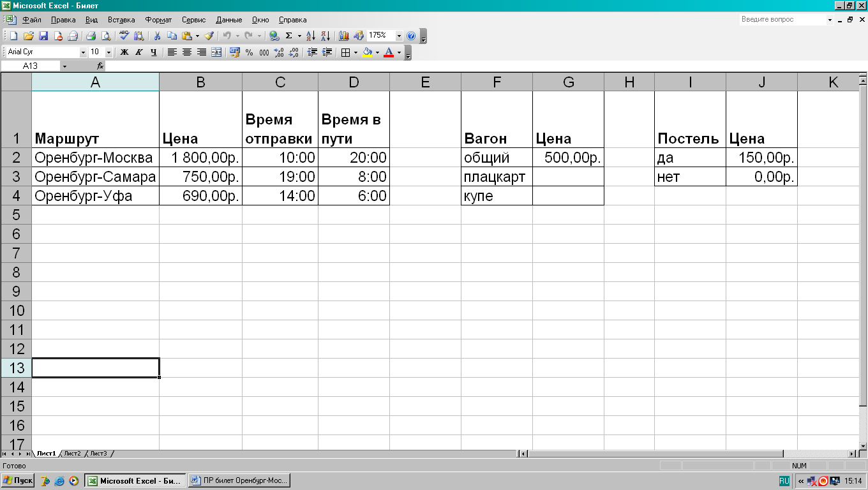The image size is (868, 490).
Task: Toggle bold formatting Ж
Action: [124, 52]
